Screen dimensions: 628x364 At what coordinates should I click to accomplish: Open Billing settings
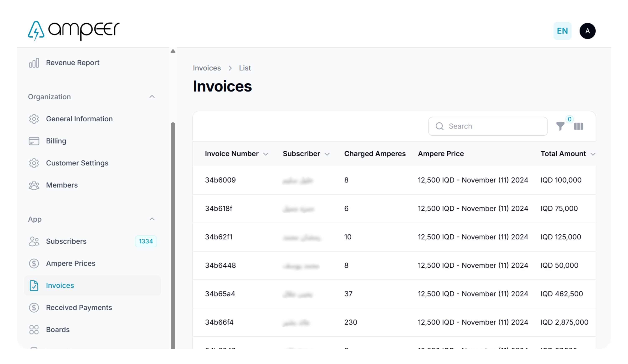(56, 141)
